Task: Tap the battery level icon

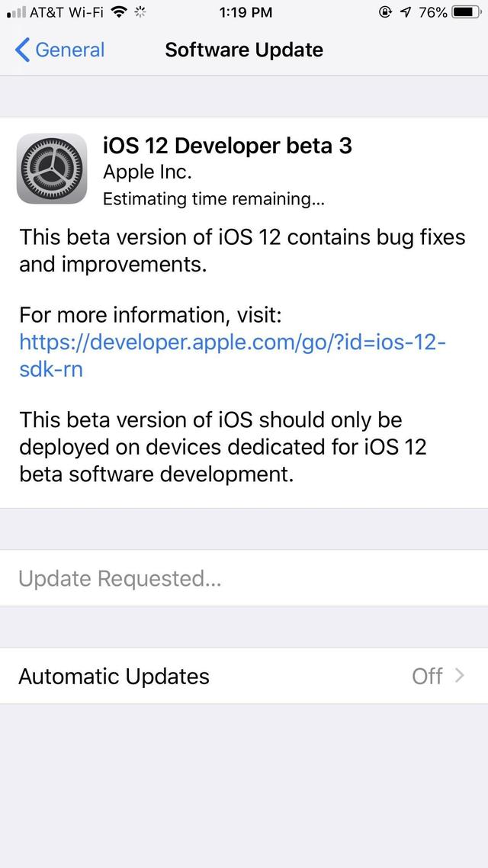Action: 466,12
